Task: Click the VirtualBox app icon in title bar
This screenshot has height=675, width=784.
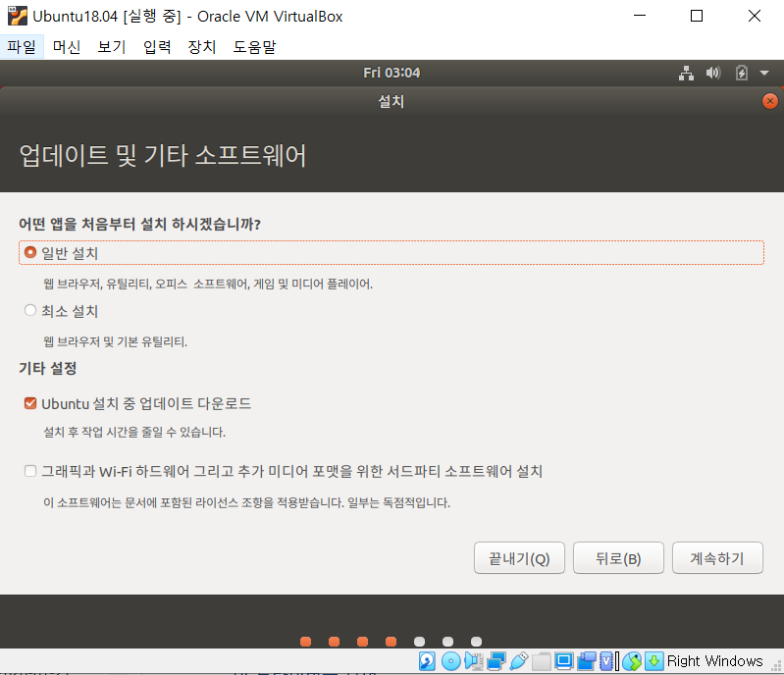Action: tap(18, 16)
